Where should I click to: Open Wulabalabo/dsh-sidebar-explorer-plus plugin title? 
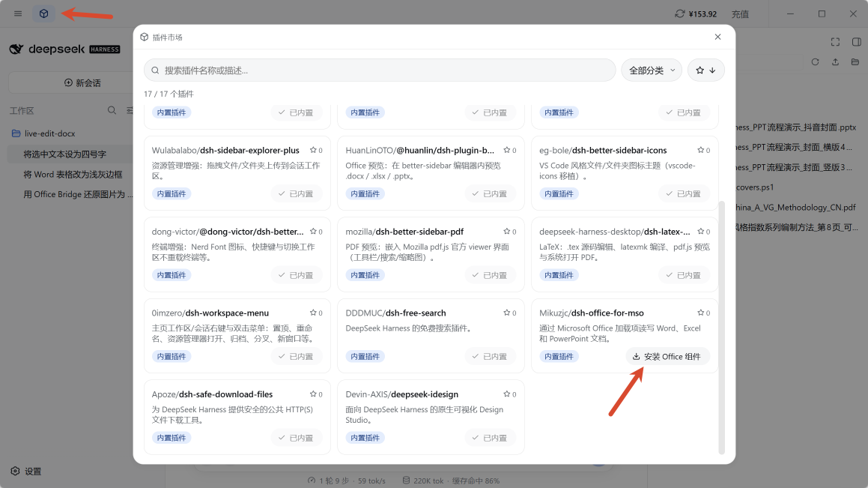coord(225,150)
